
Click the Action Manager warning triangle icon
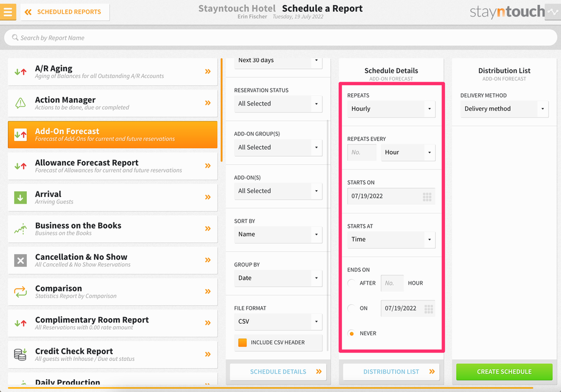(x=20, y=103)
